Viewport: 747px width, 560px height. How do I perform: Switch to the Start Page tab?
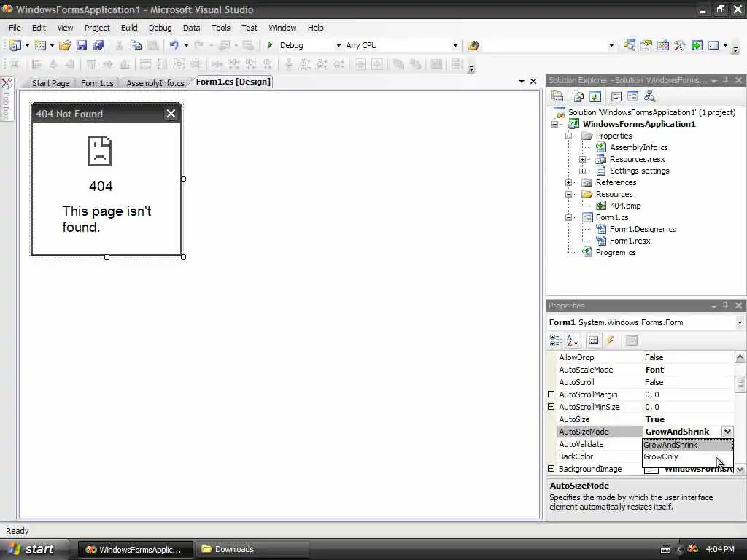pos(50,83)
